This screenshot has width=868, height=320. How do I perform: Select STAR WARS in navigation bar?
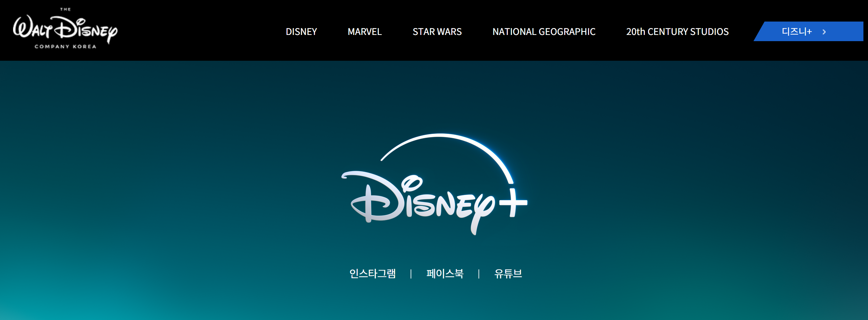[437, 32]
